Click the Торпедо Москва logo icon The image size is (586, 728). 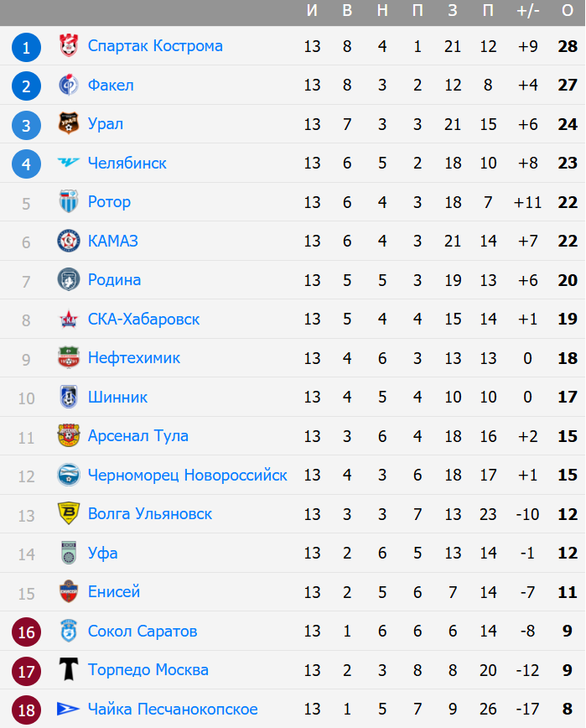[x=68, y=670]
